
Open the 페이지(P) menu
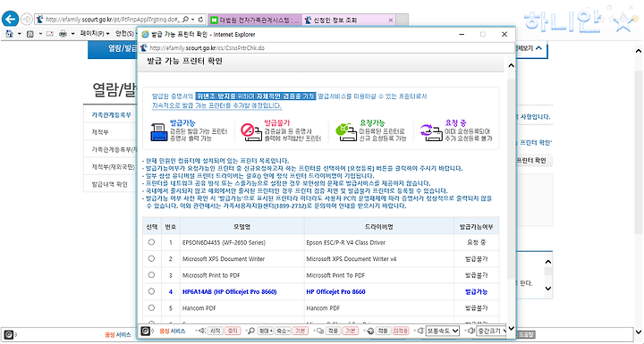click(95, 34)
